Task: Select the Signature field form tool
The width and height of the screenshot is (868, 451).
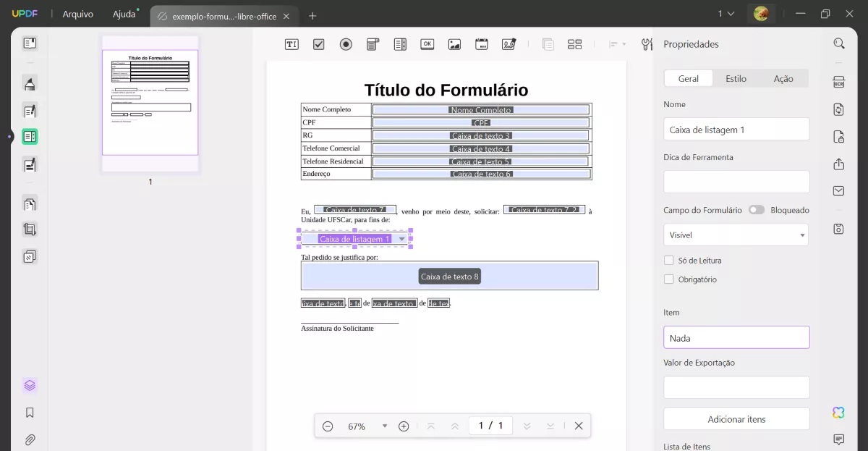Action: pos(509,43)
